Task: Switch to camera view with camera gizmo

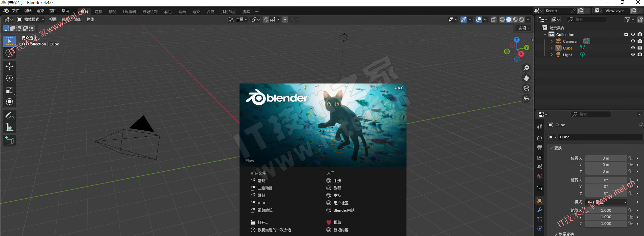Action: [x=526, y=88]
